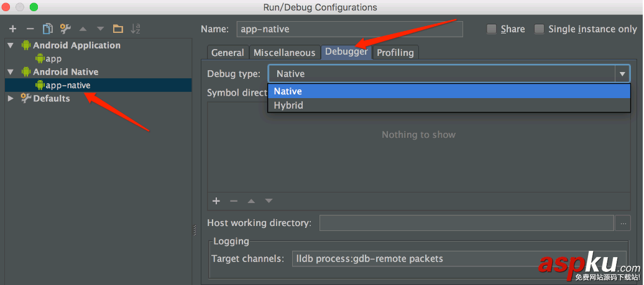Toggle Single instance only checkbox
Viewport: 644px width, 285px height.
(x=540, y=29)
